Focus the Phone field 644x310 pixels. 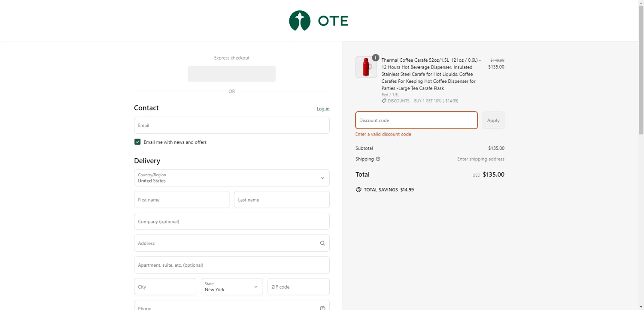point(232,305)
